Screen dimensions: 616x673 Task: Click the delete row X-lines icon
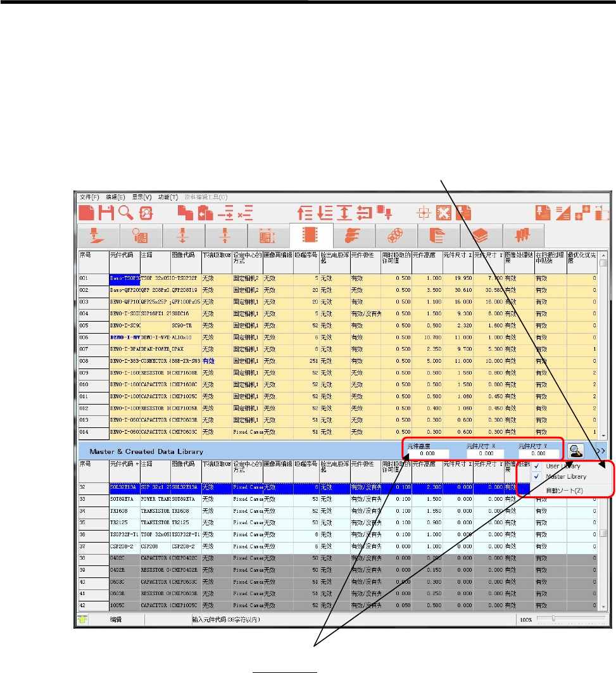point(246,213)
